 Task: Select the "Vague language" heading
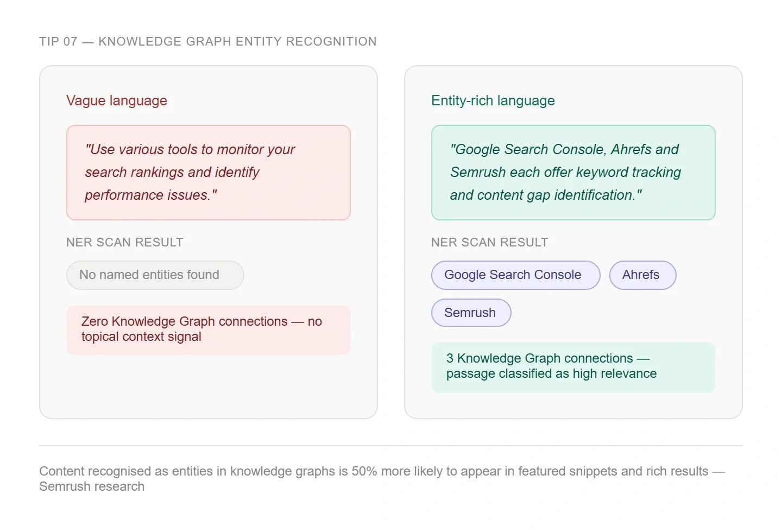tap(117, 101)
